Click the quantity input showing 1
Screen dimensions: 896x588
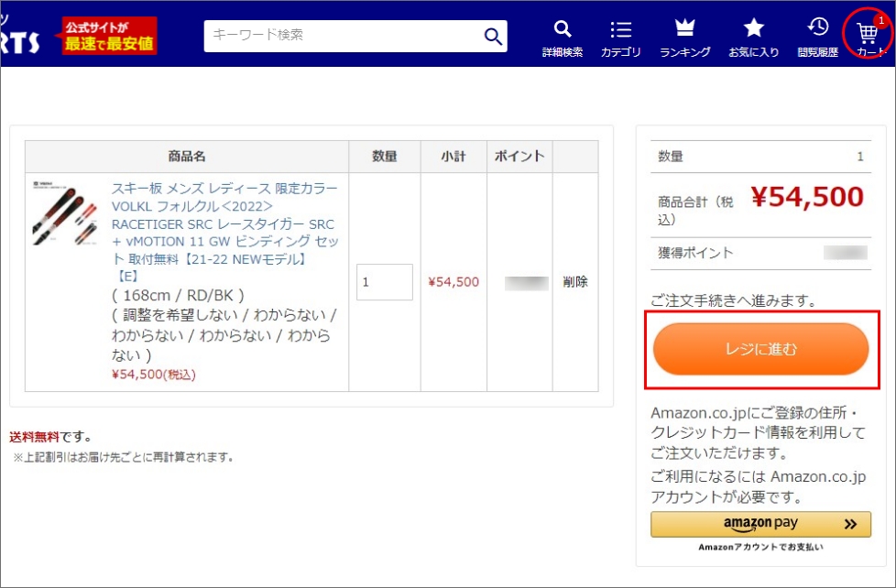(384, 282)
